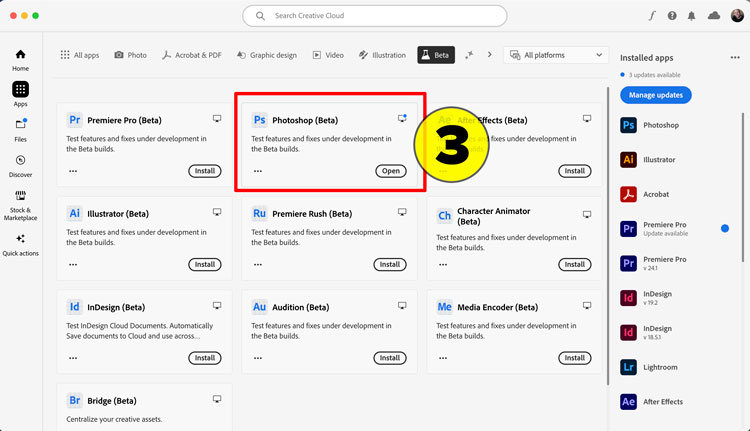Viewport: 750px width, 431px height.
Task: Check cloud sync status icon
Action: coord(714,16)
